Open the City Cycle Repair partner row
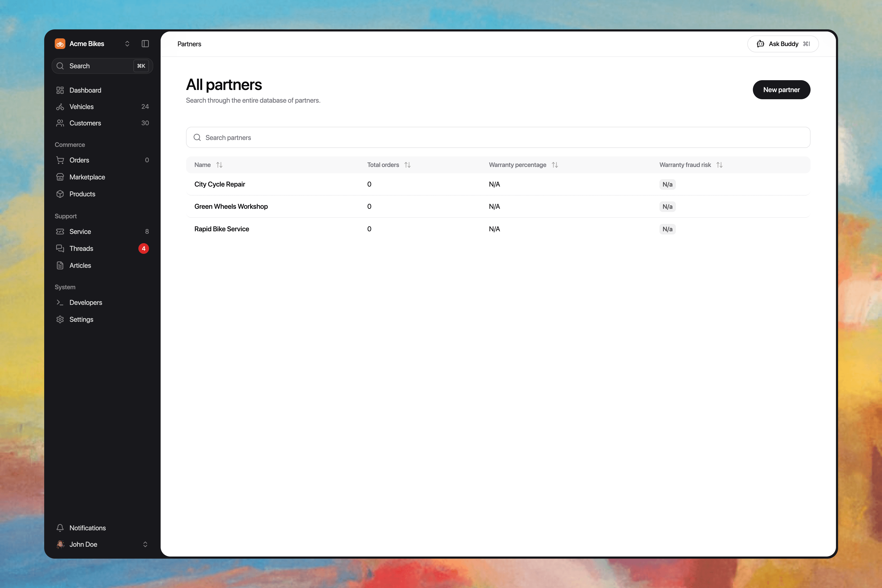 (x=498, y=184)
